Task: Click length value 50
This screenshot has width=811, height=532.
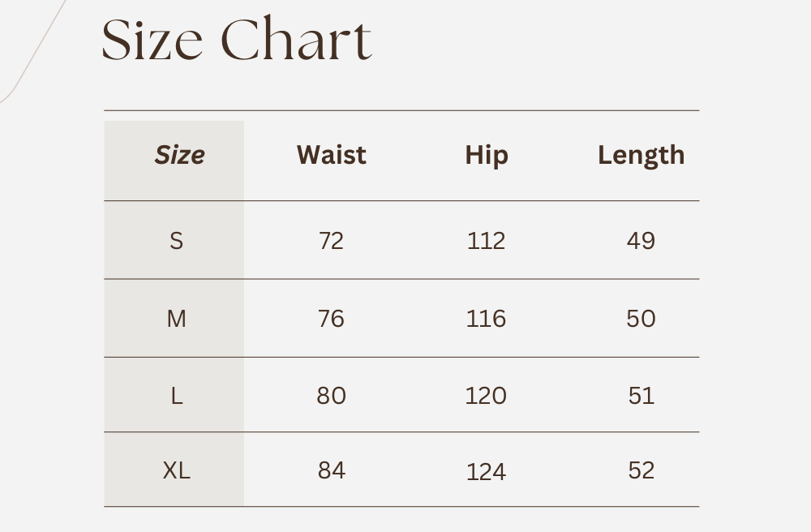Action: click(641, 319)
